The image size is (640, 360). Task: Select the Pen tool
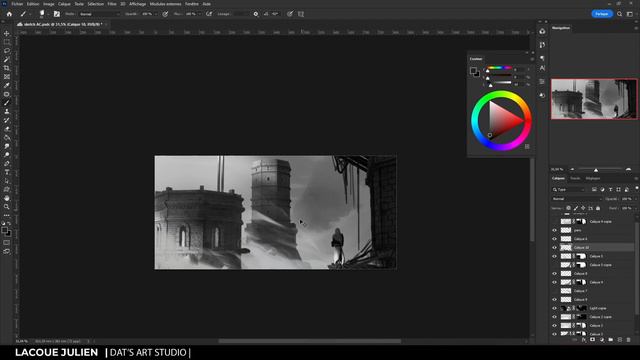pyautogui.click(x=7, y=164)
